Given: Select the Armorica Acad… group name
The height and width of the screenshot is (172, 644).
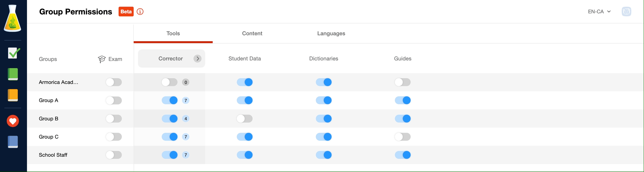Looking at the screenshot, I should click(x=59, y=82).
